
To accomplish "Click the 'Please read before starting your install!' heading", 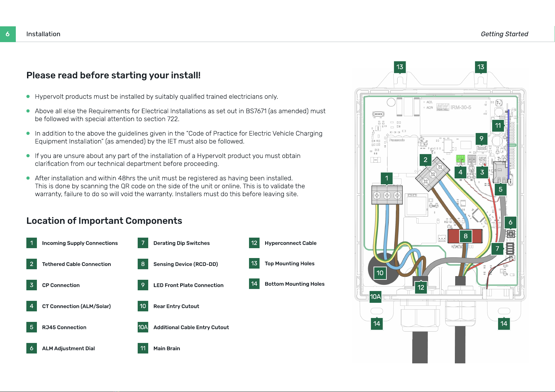I will click(113, 75).
